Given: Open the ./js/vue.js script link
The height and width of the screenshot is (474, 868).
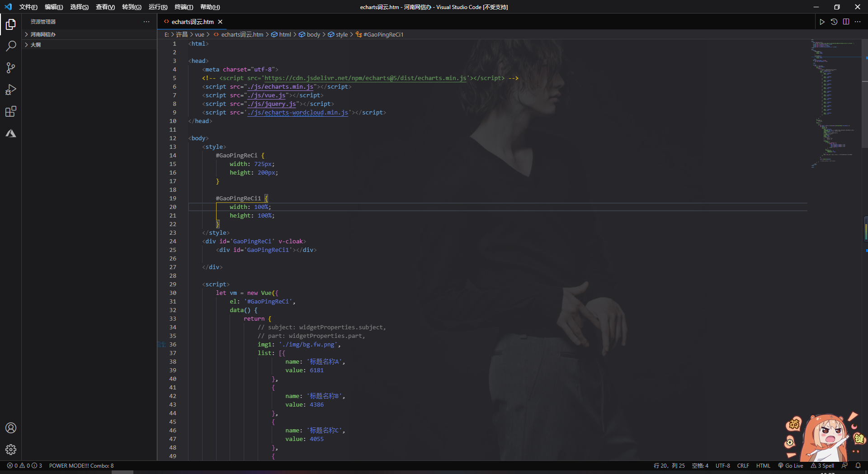Looking at the screenshot, I should coord(266,95).
